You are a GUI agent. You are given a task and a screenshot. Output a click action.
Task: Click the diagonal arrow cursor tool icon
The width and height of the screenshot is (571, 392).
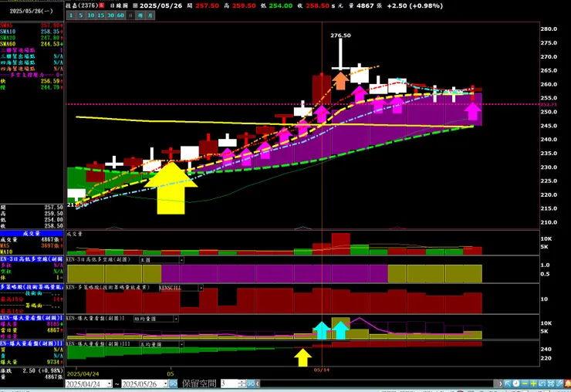tap(508, 384)
